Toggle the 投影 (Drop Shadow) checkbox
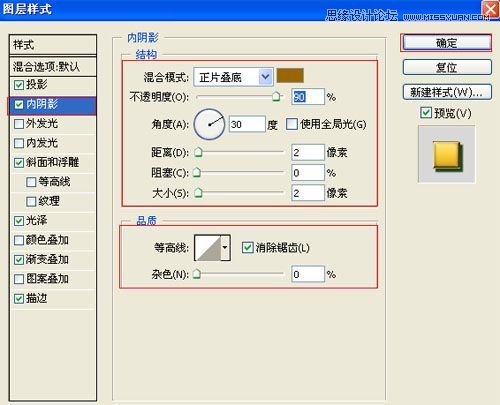 (x=19, y=85)
